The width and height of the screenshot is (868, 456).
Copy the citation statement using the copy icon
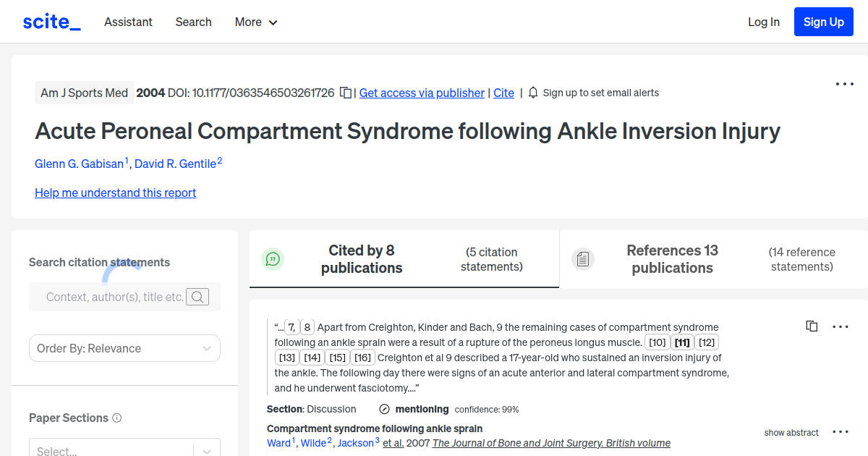(812, 326)
